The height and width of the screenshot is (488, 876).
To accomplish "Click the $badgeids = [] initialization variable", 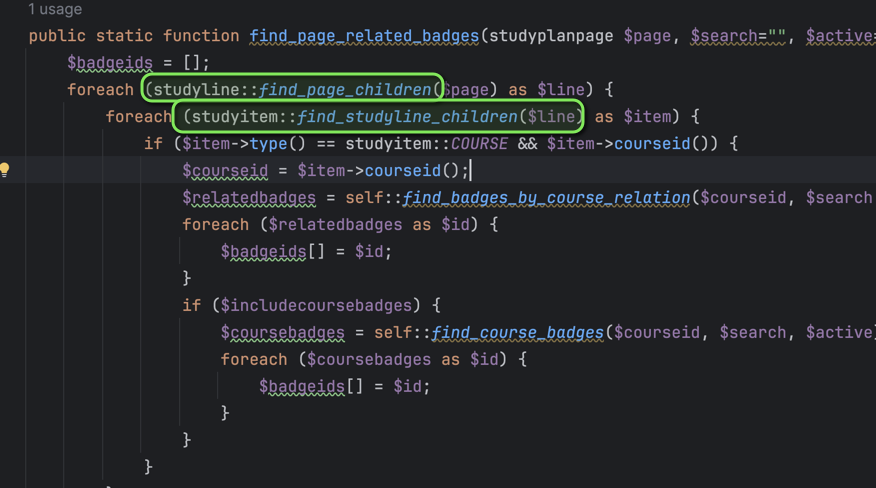I will click(x=110, y=63).
